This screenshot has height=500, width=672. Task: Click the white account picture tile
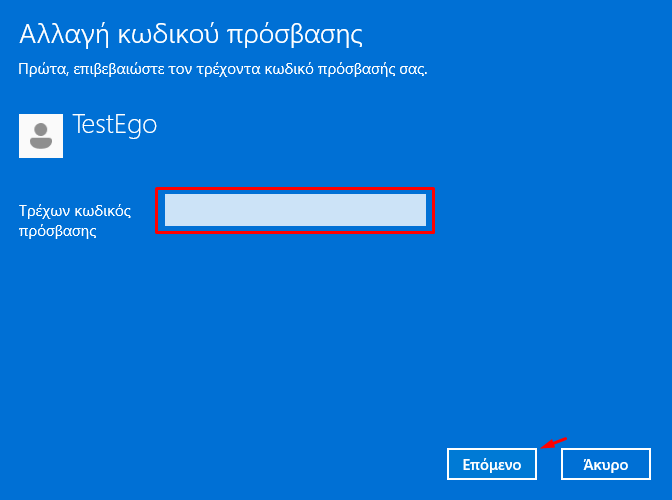41,136
